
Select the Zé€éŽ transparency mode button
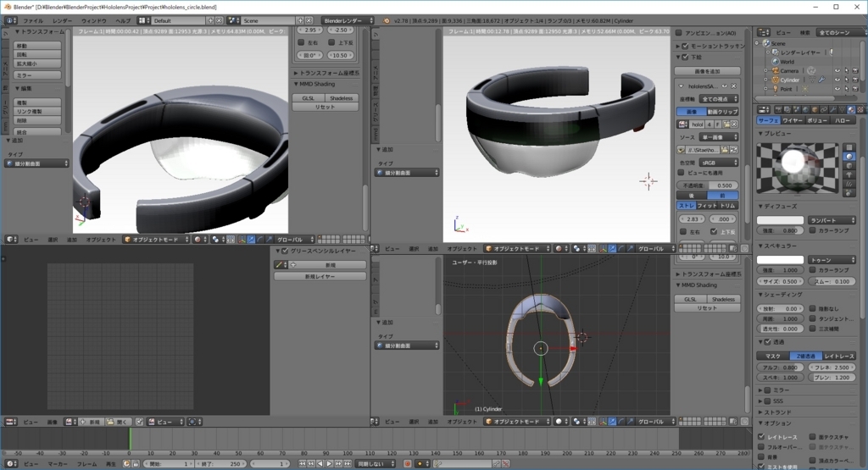pos(805,356)
